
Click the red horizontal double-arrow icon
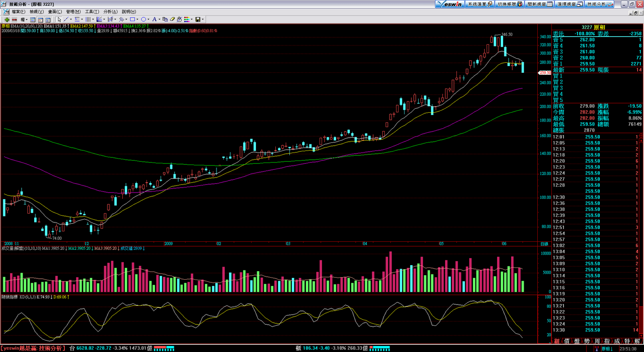(14, 19)
